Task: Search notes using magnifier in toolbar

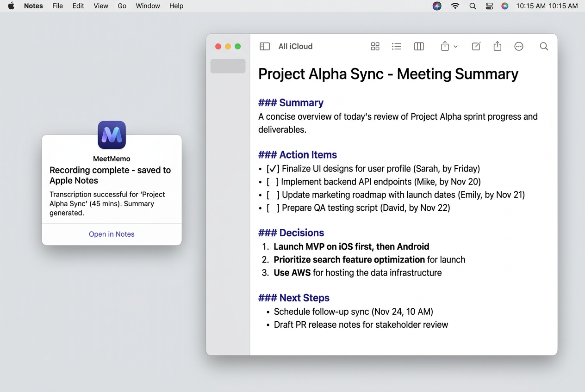Action: (x=544, y=46)
